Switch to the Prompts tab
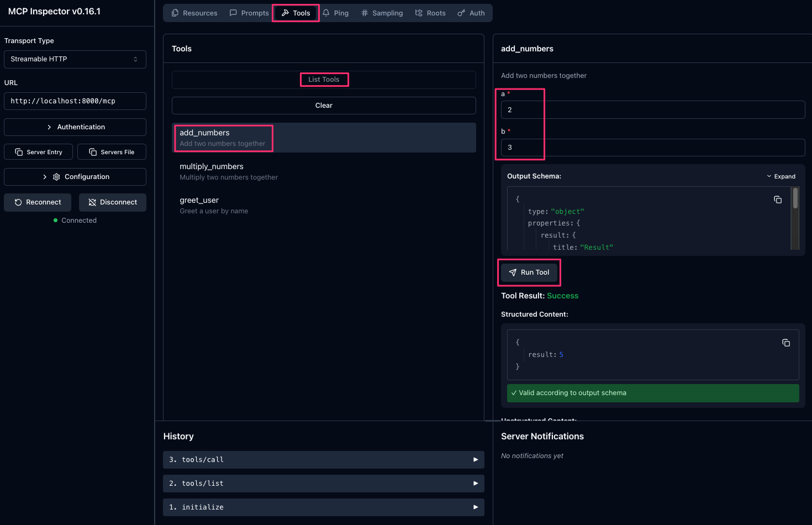The image size is (812, 525). tap(249, 13)
